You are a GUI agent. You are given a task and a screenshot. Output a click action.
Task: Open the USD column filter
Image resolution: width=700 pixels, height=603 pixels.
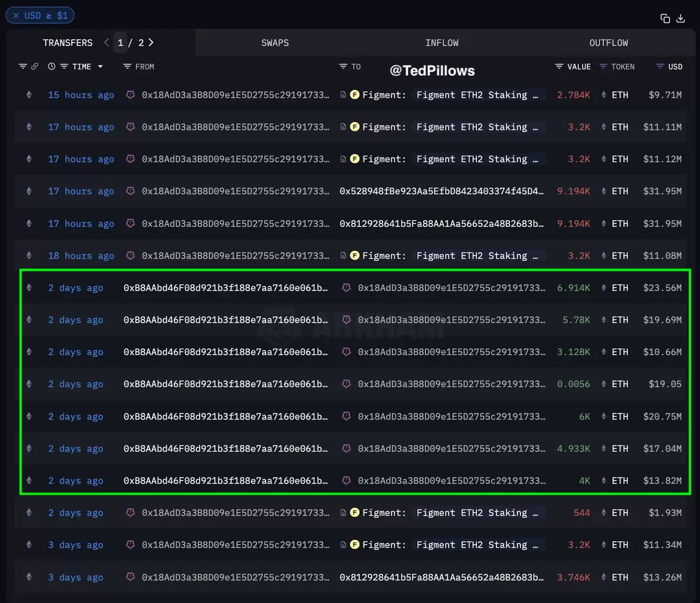tap(660, 66)
